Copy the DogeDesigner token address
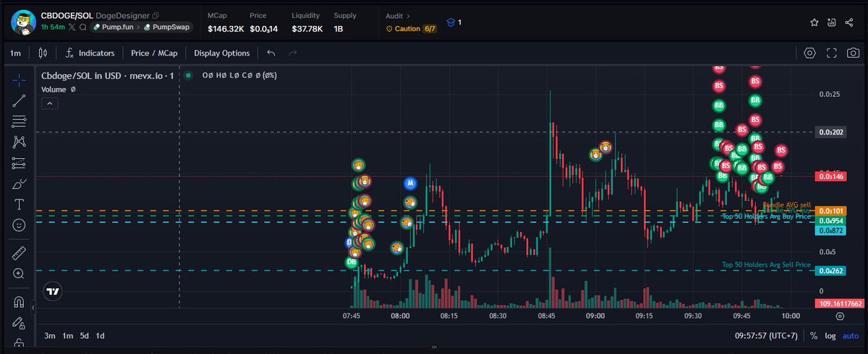 point(156,15)
